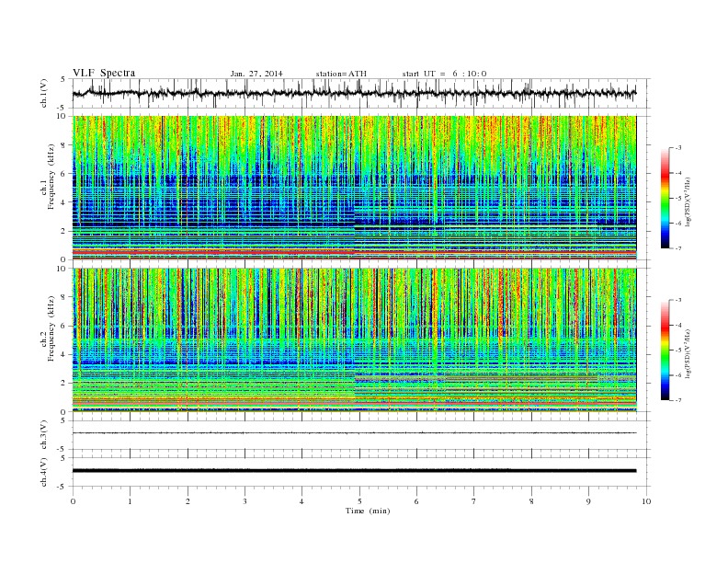
Task: Click the "ch.3(V)" axis label
Action: click(x=44, y=435)
